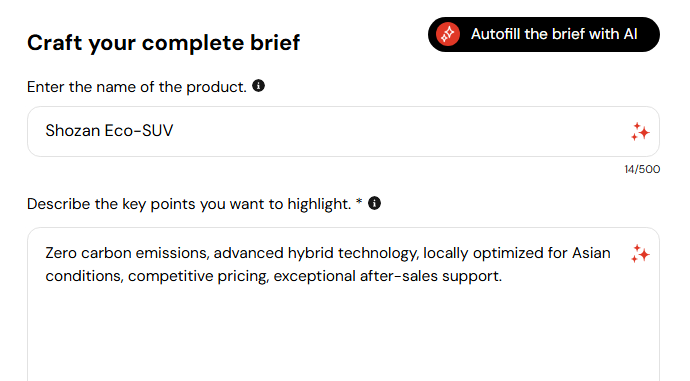Focus the product name input field

click(x=343, y=131)
